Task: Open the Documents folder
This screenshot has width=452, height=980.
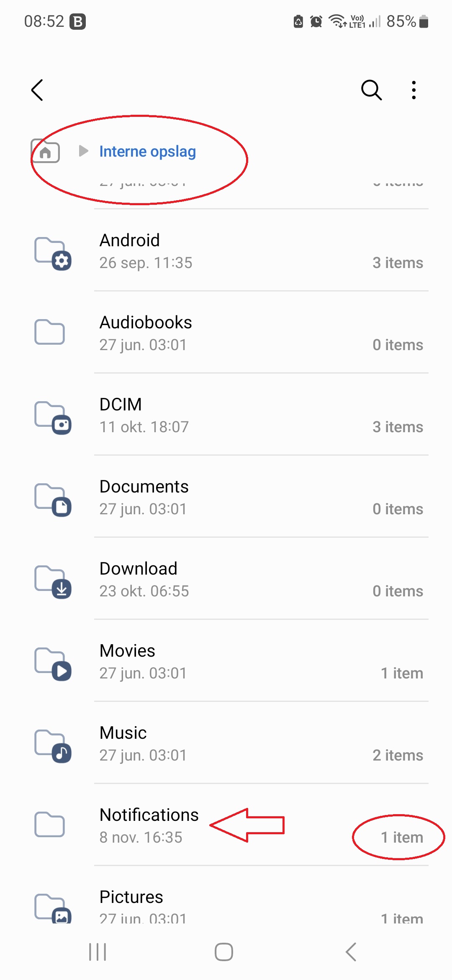Action: [x=144, y=487]
